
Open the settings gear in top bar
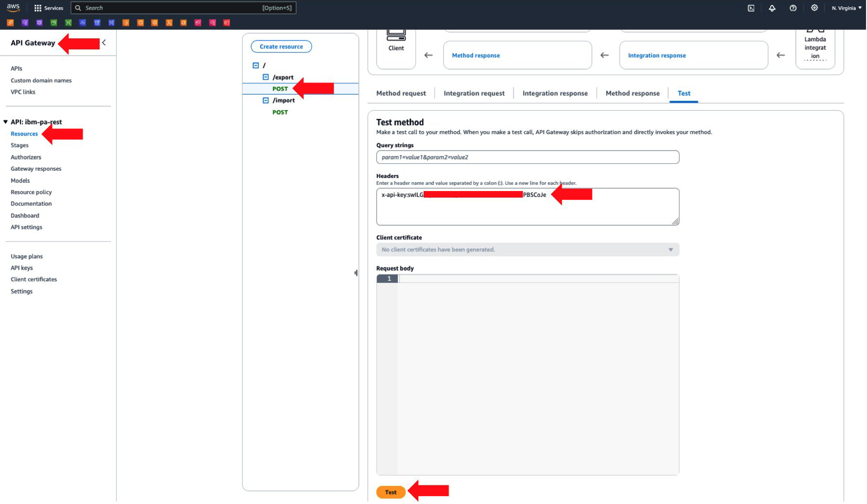(815, 8)
